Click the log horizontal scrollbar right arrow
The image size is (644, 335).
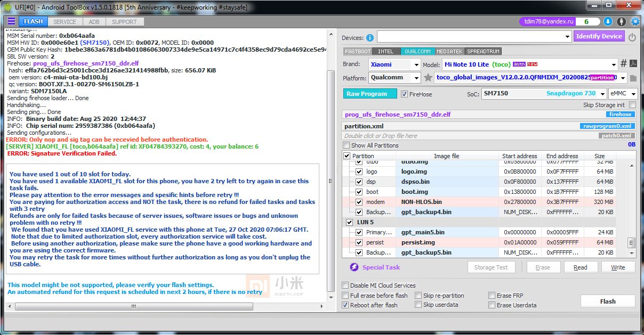click(x=322, y=307)
